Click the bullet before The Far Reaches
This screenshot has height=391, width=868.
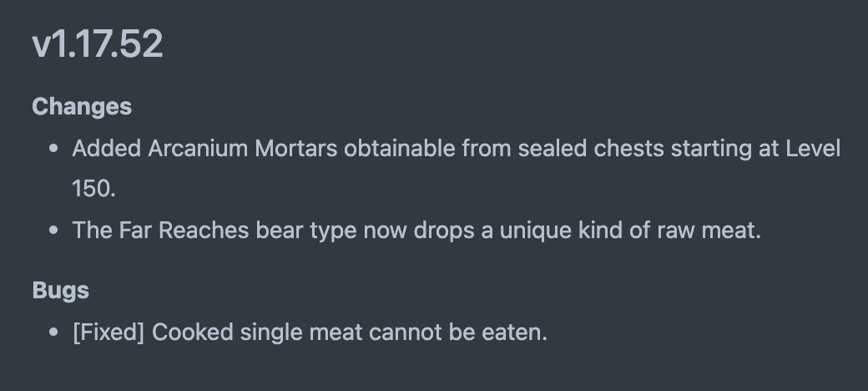click(54, 231)
